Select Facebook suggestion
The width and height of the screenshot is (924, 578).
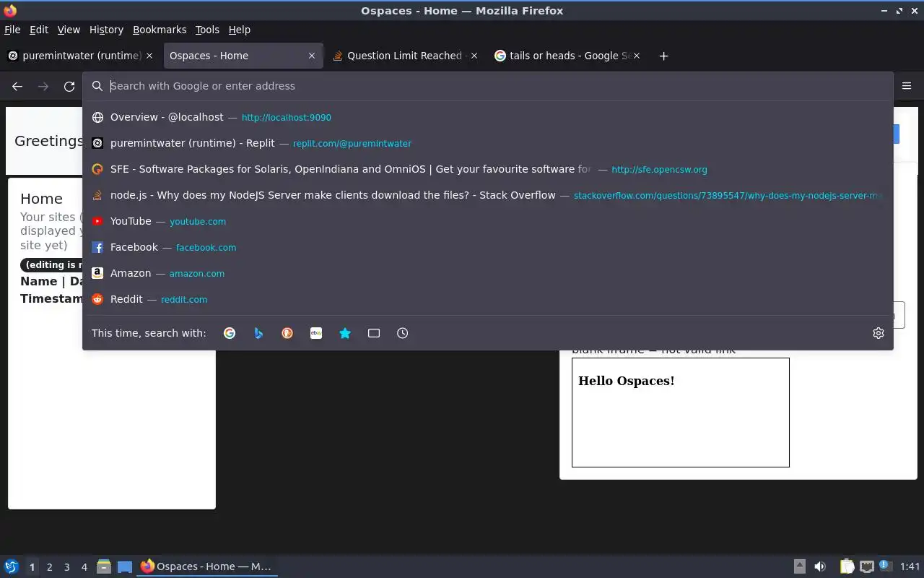pos(488,247)
